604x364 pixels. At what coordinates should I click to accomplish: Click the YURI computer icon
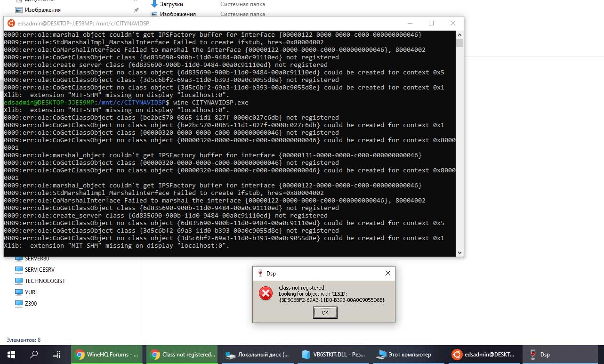[x=19, y=292]
